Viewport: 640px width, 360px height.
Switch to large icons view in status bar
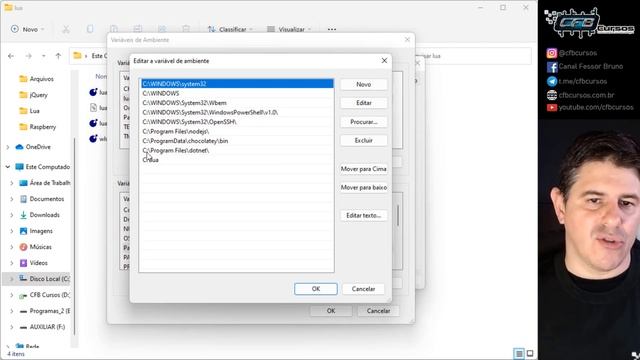[x=530, y=353]
